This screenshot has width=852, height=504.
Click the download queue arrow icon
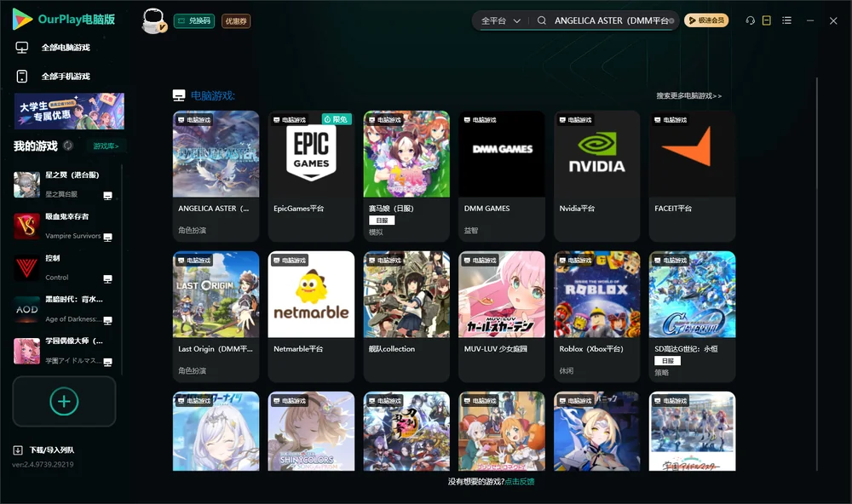coord(17,450)
